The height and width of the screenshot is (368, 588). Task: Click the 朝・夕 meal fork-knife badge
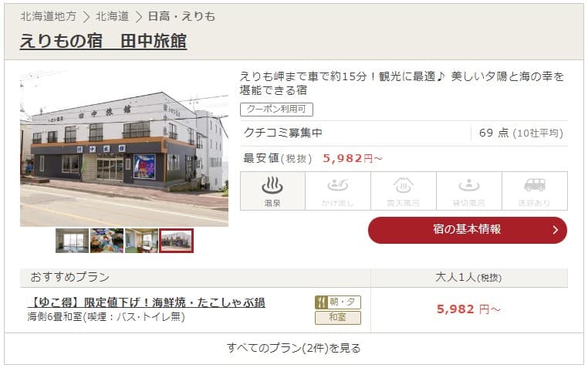(x=338, y=302)
